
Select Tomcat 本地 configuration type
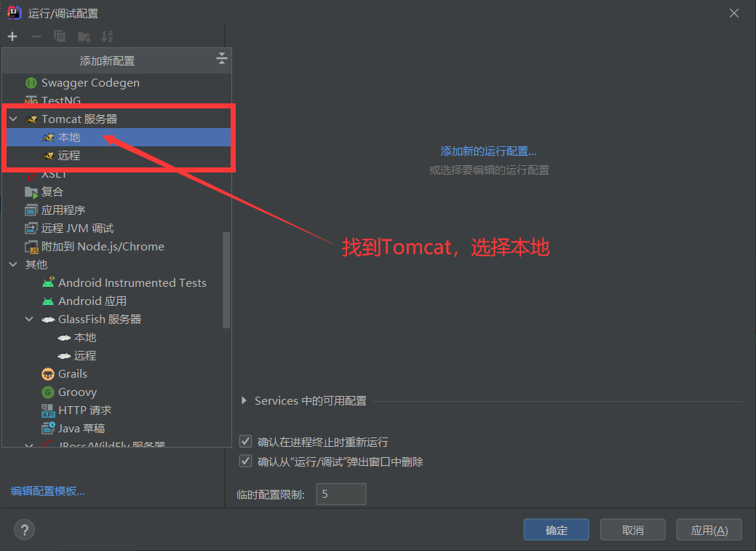tap(118, 138)
